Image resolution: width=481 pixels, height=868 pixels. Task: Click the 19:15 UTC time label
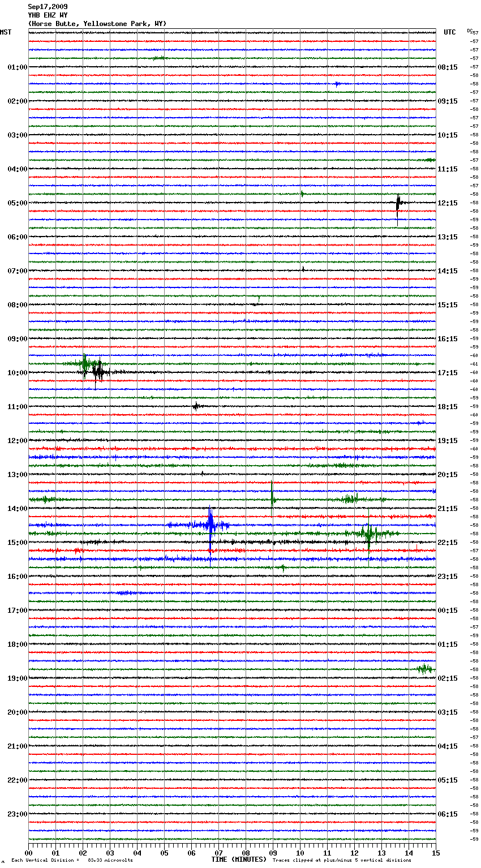448,441
